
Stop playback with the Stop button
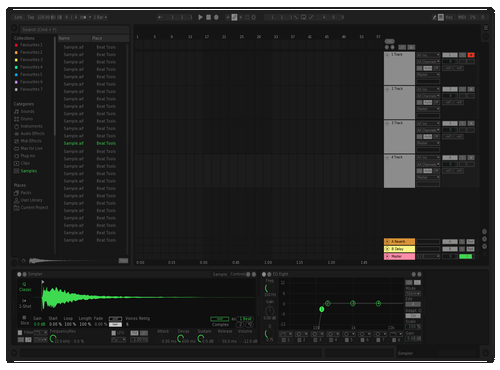(208, 17)
